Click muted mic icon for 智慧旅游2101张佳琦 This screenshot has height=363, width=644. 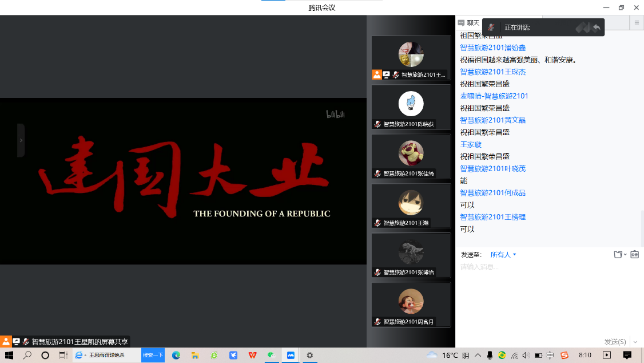click(377, 173)
